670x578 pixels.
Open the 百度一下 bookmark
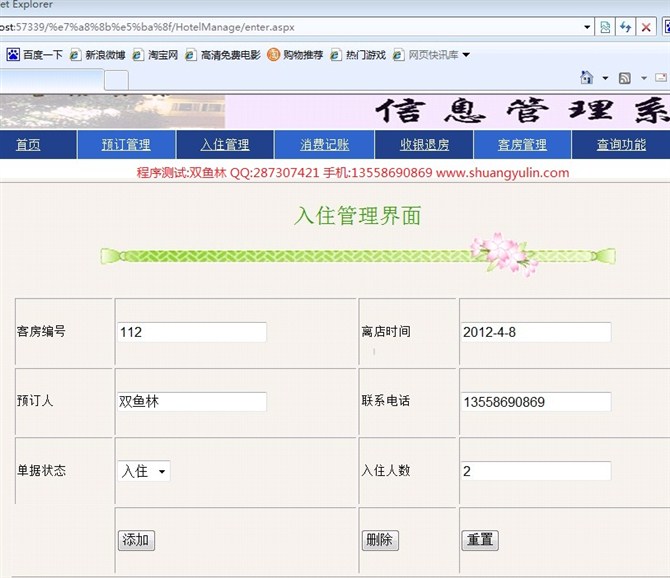pyautogui.click(x=34, y=55)
